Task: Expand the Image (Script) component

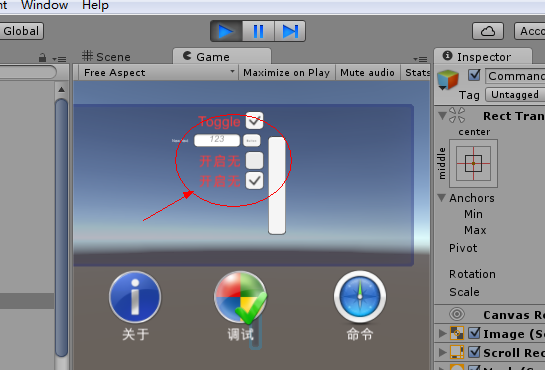Action: click(442, 334)
